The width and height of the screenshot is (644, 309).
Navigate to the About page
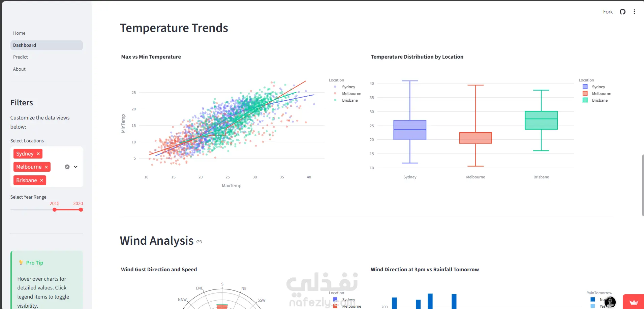pyautogui.click(x=19, y=69)
